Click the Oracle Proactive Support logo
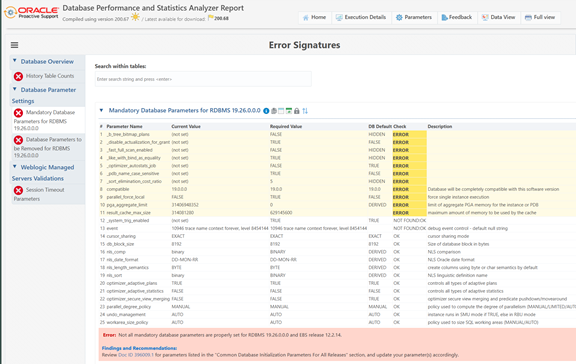The width and height of the screenshot is (576, 364). tap(31, 12)
